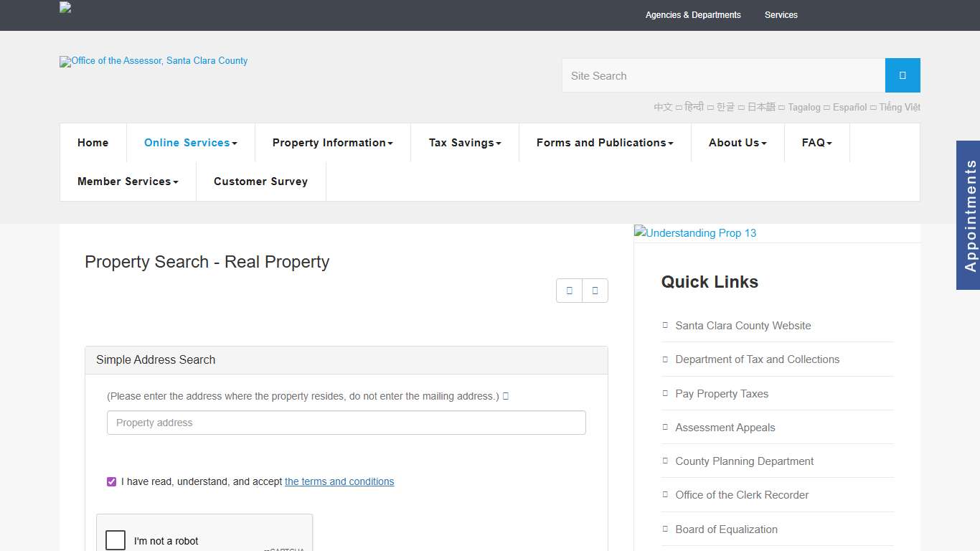Open the help icon after the address instructions
The image size is (980, 551).
tap(506, 395)
